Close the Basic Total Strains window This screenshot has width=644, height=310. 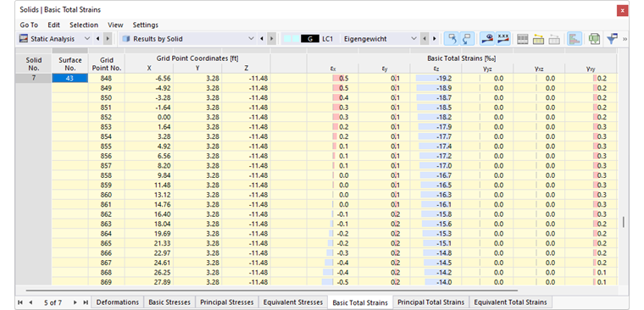coord(622,10)
